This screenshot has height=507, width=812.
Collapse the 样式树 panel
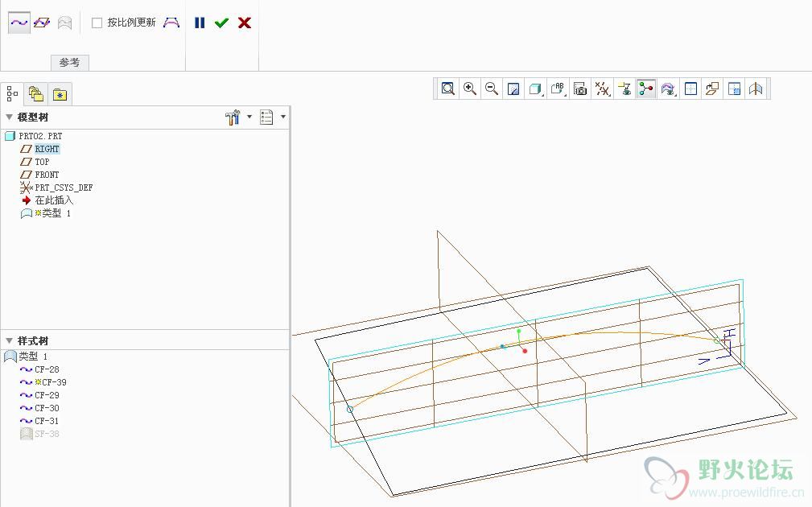pyautogui.click(x=10, y=341)
